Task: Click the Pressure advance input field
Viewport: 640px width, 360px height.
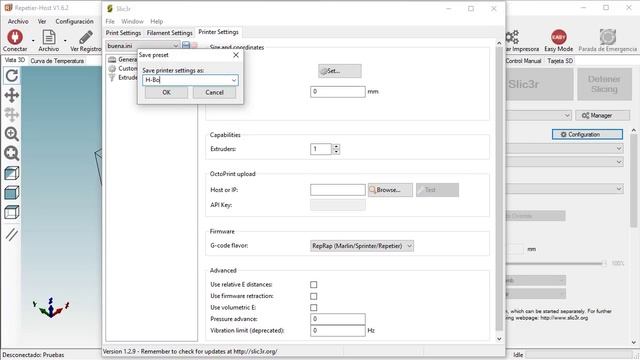Action: click(338, 319)
